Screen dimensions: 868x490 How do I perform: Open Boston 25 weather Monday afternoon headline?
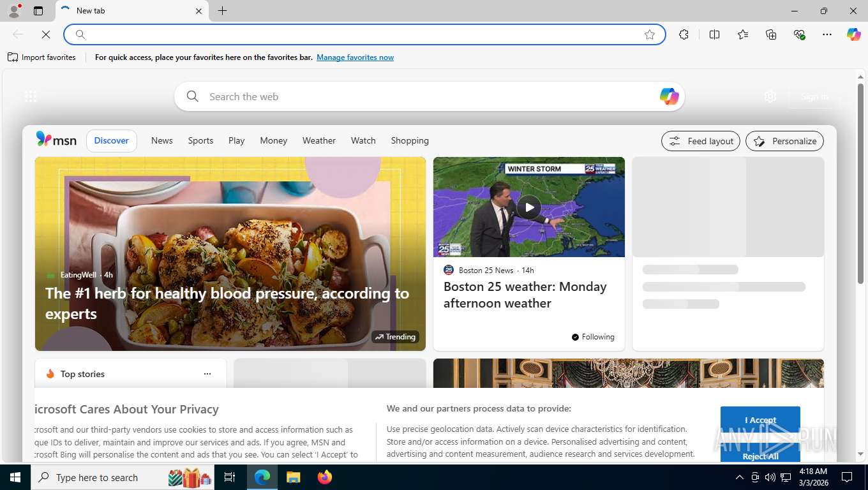click(525, 295)
